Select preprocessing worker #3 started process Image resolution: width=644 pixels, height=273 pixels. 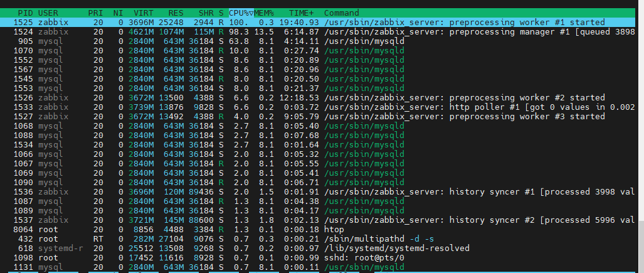(317, 116)
